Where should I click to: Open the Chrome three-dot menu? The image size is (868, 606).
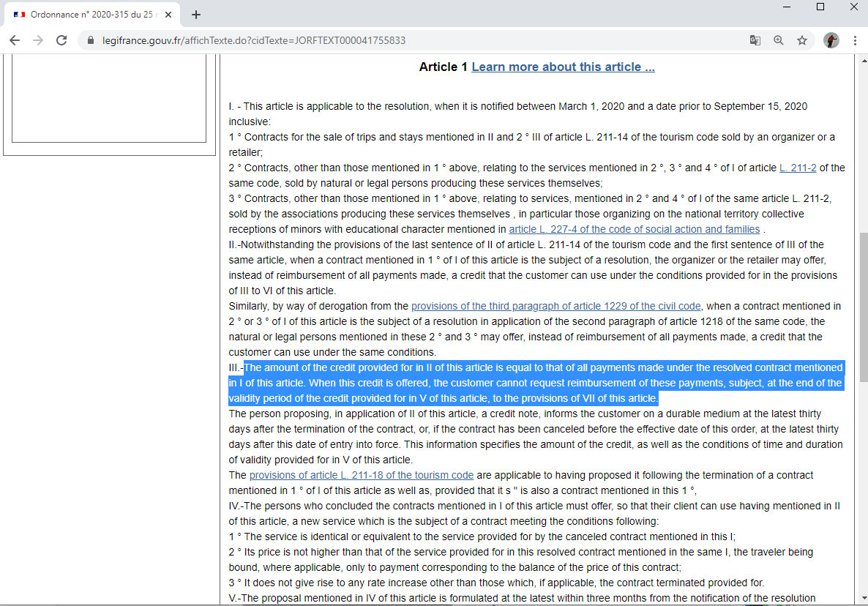click(x=856, y=40)
